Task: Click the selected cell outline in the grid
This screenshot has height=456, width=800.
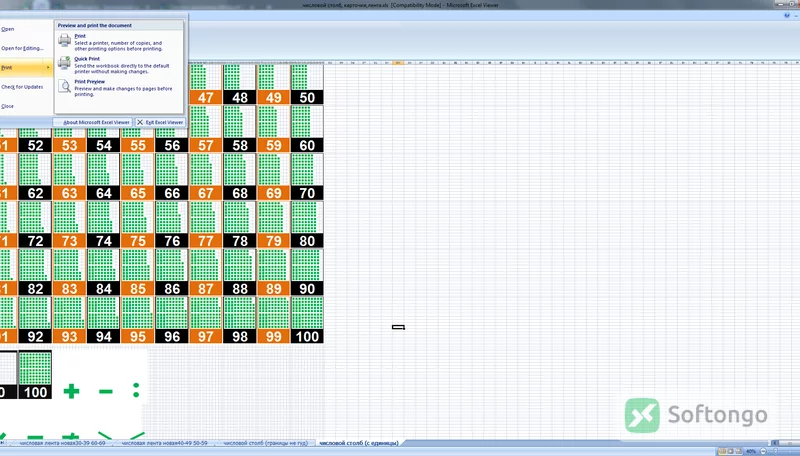Action: point(398,327)
